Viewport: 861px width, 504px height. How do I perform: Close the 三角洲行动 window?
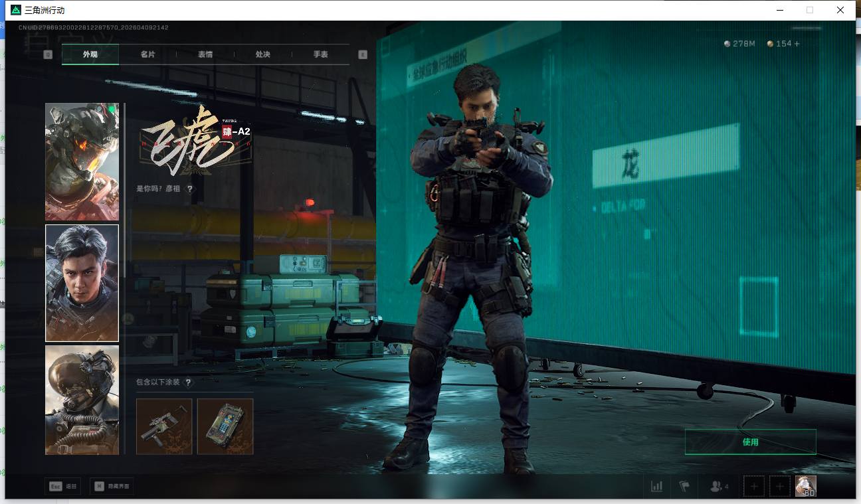point(840,10)
